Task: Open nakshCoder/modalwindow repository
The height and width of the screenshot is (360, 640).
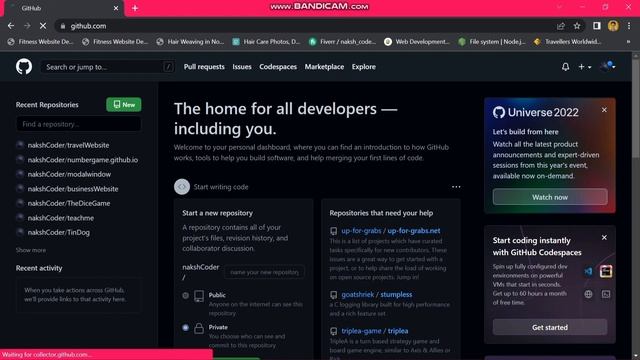Action: [69, 174]
